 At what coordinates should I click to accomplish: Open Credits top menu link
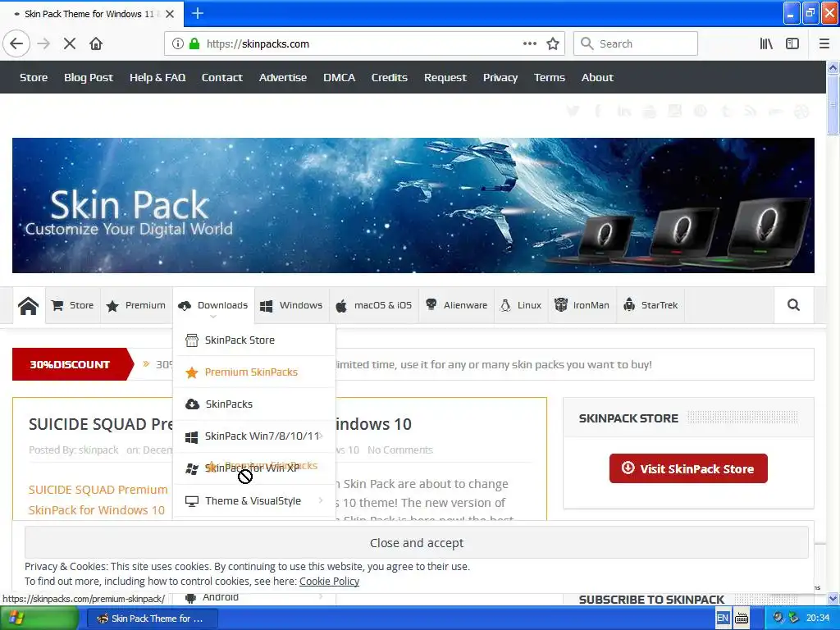coord(390,78)
